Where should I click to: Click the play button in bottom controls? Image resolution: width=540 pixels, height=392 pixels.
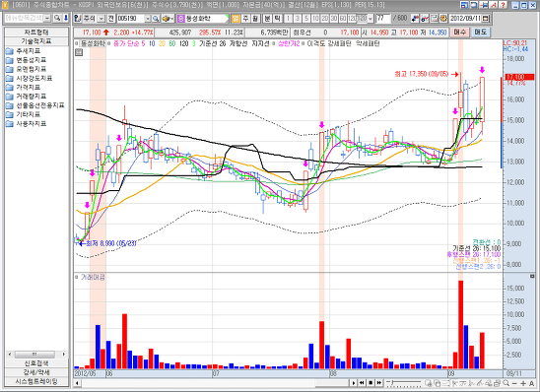tap(354, 383)
